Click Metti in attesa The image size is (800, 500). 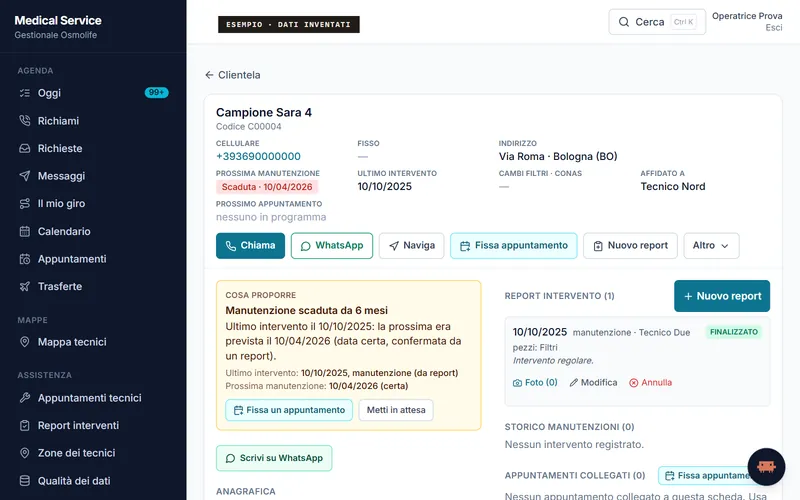click(396, 410)
